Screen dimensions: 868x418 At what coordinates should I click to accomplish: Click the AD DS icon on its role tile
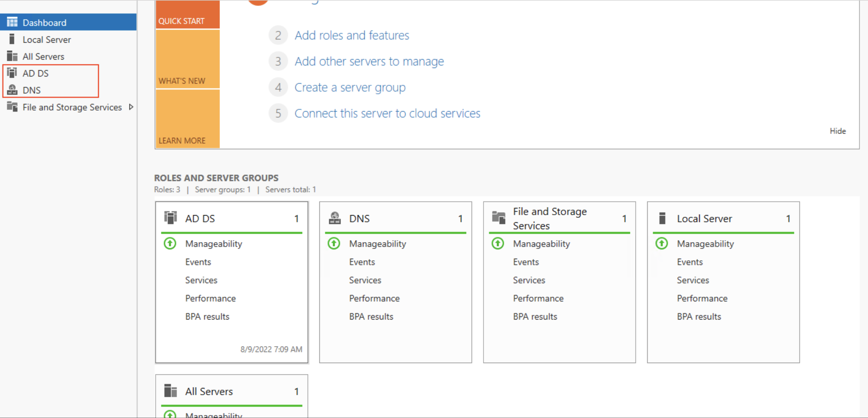pos(170,217)
